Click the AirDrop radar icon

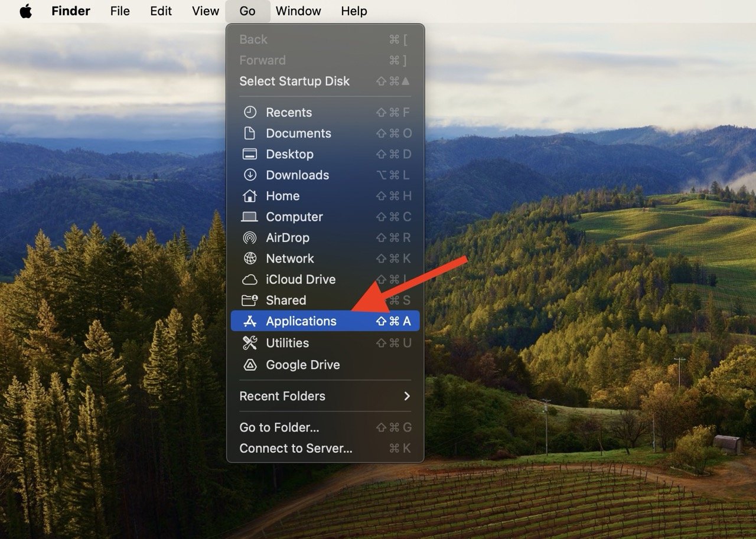250,237
